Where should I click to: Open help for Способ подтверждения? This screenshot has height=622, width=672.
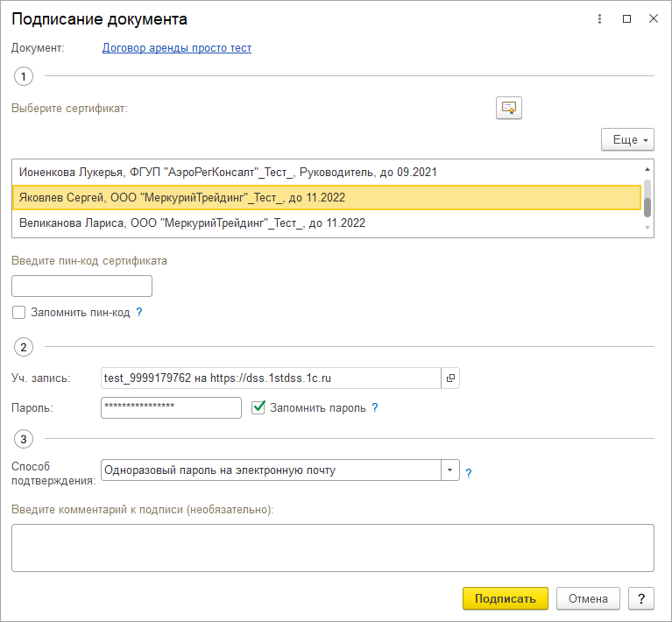point(468,473)
